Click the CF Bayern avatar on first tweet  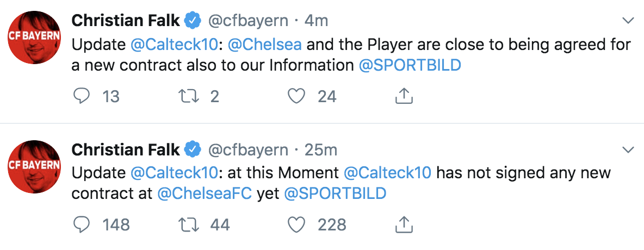tap(34, 37)
